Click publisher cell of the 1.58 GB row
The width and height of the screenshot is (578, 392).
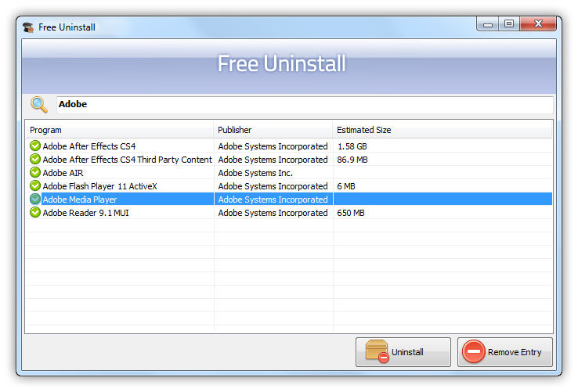point(273,146)
